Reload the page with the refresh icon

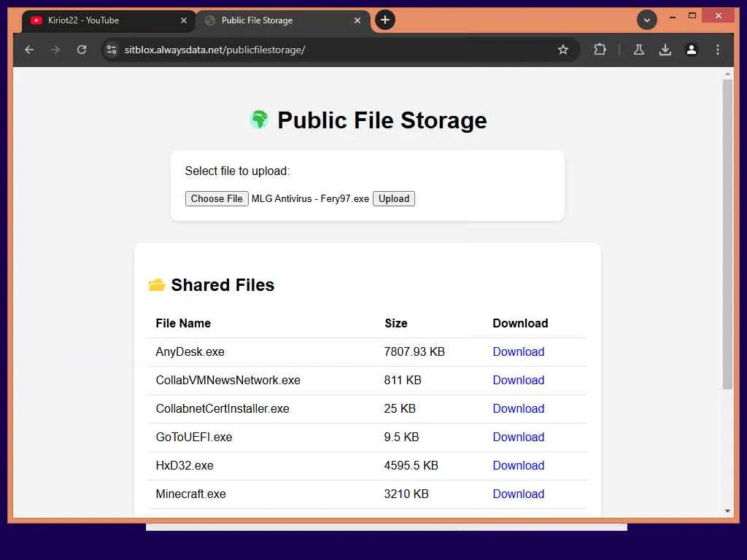point(82,50)
